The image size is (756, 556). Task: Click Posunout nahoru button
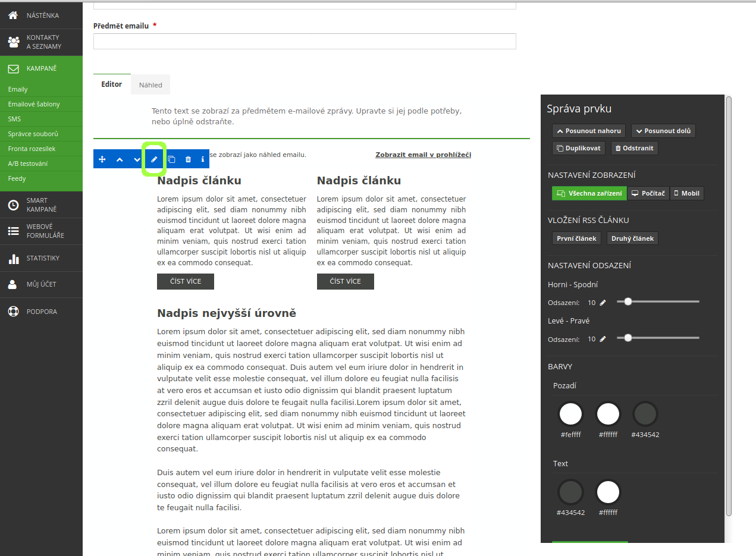point(589,131)
